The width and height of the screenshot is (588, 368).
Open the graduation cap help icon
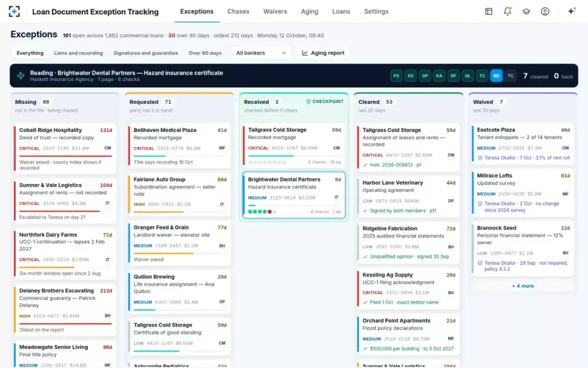tap(526, 11)
